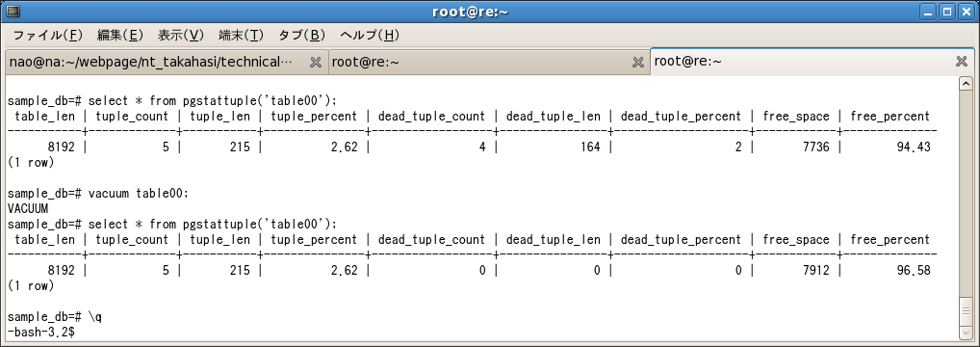Click the -bash-3.2$ prompt line
The image size is (980, 347).
tap(41, 333)
